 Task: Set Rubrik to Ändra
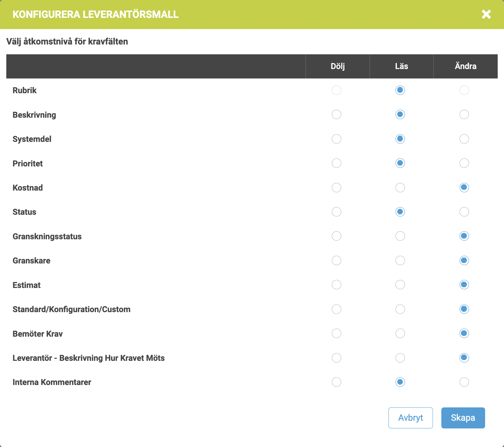[464, 90]
